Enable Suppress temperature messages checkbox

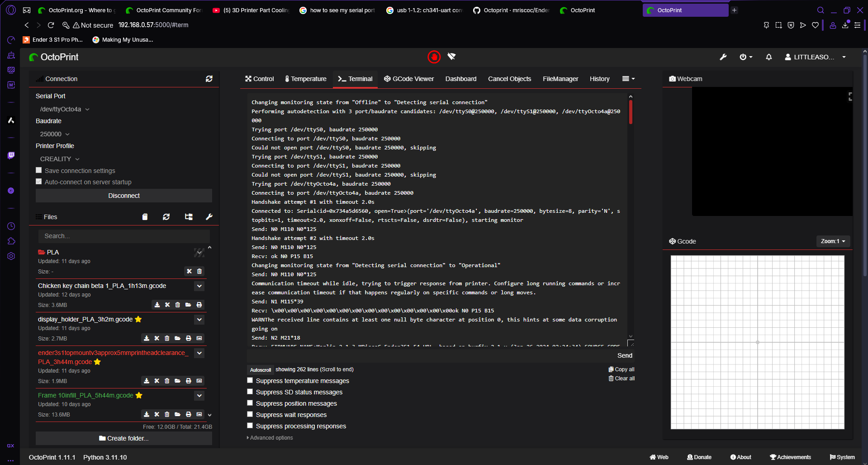250,380
